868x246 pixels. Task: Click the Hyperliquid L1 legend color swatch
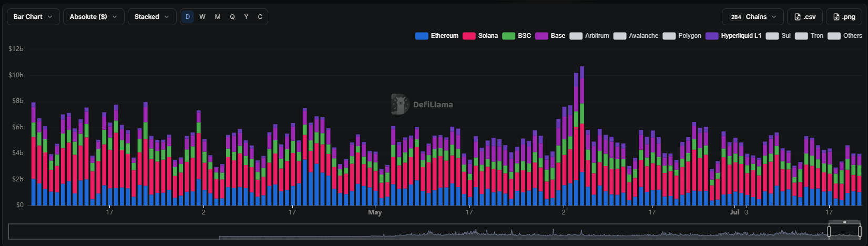(712, 36)
